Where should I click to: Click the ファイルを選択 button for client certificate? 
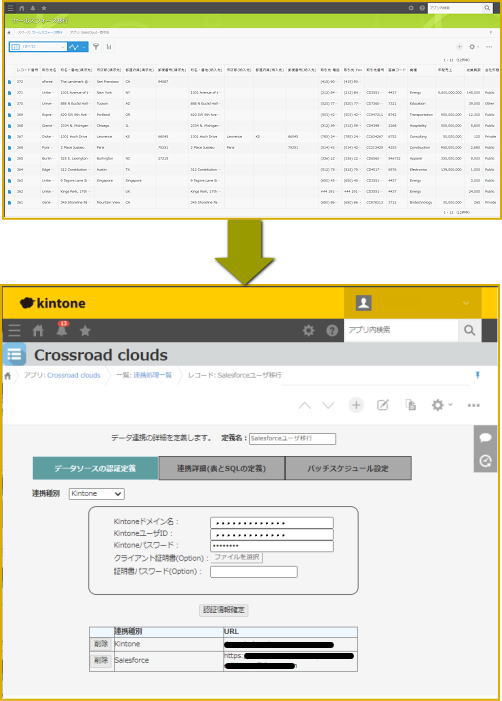point(237,557)
